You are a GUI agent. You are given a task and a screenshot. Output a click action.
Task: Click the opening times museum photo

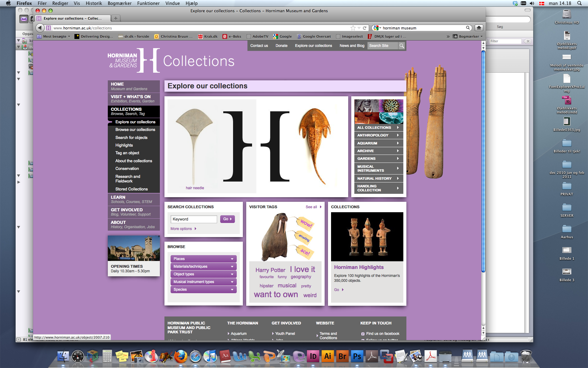(x=134, y=248)
